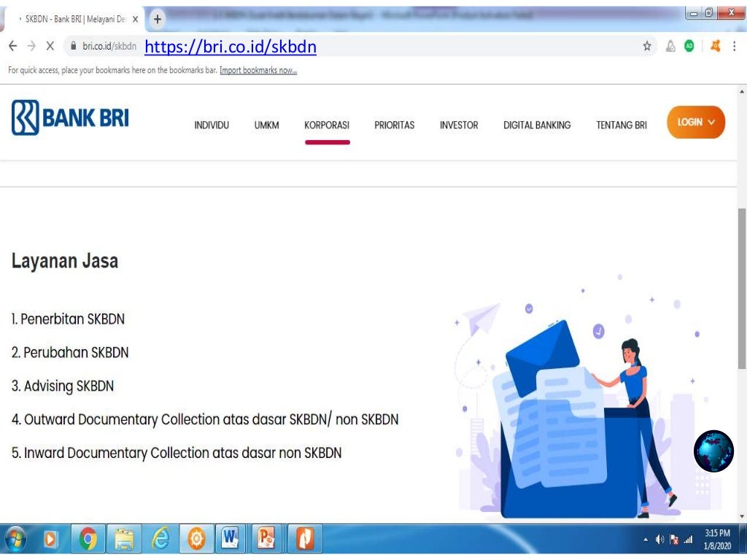The height and width of the screenshot is (560, 747).
Task: Open the File Explorer taskbar icon
Action: click(124, 540)
